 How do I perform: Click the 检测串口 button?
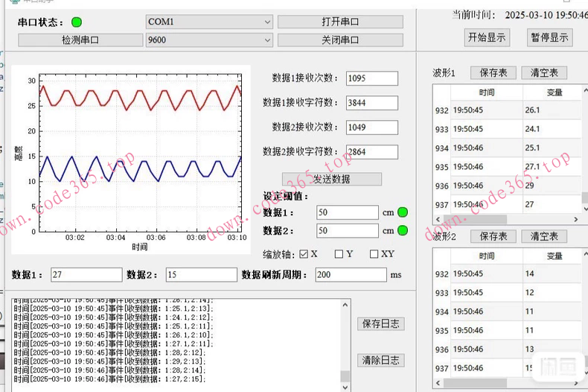(80, 39)
